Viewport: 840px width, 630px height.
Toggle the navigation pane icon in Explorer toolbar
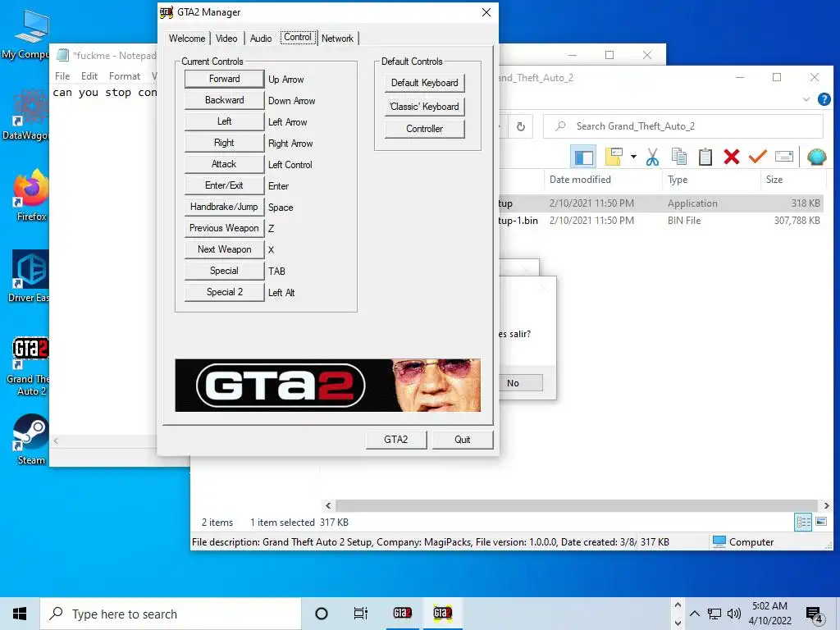click(x=583, y=157)
